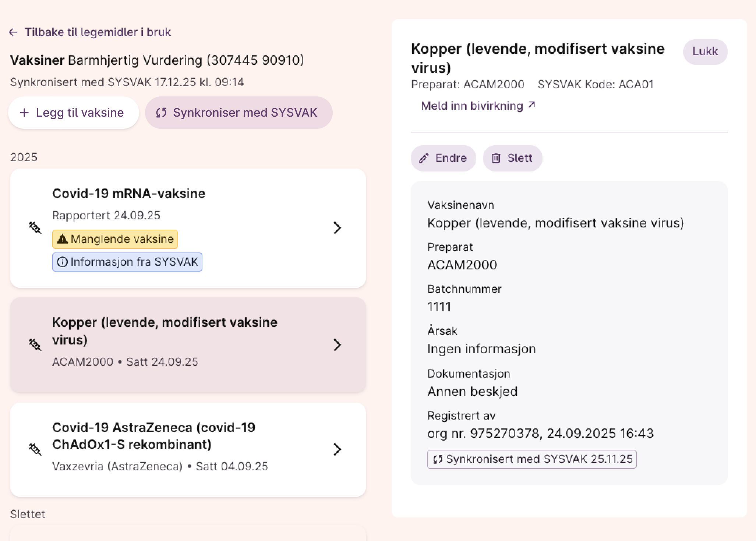
Task: Click the syringe icon on Covid-19 mRNA card
Action: tap(35, 228)
